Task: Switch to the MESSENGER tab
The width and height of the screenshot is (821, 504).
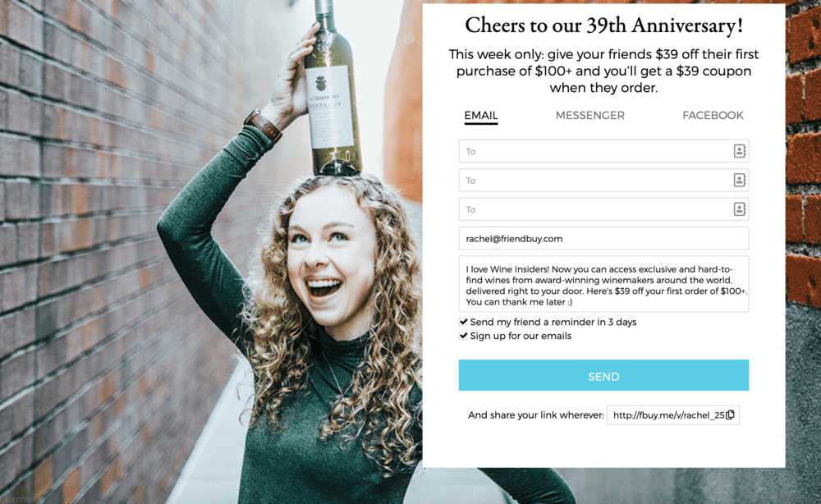Action: (x=589, y=115)
